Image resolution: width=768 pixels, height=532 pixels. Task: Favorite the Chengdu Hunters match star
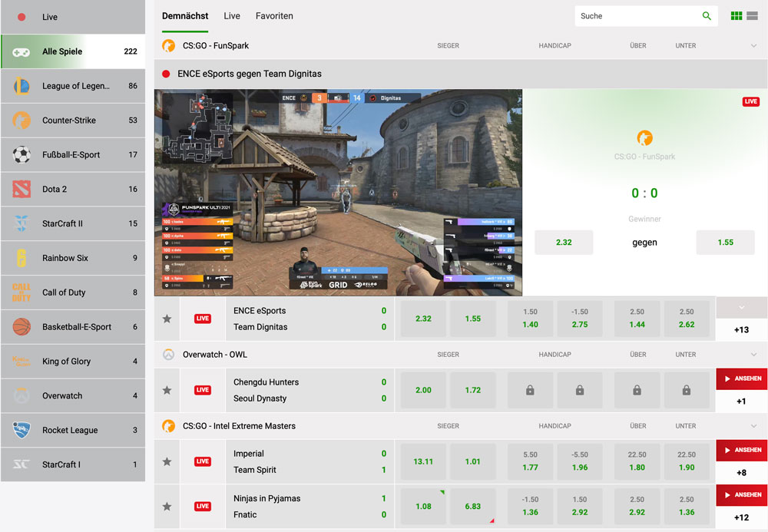point(167,390)
